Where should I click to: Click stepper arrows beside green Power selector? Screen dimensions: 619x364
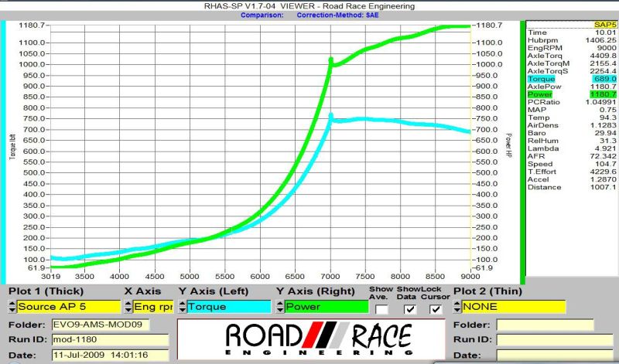(279, 307)
